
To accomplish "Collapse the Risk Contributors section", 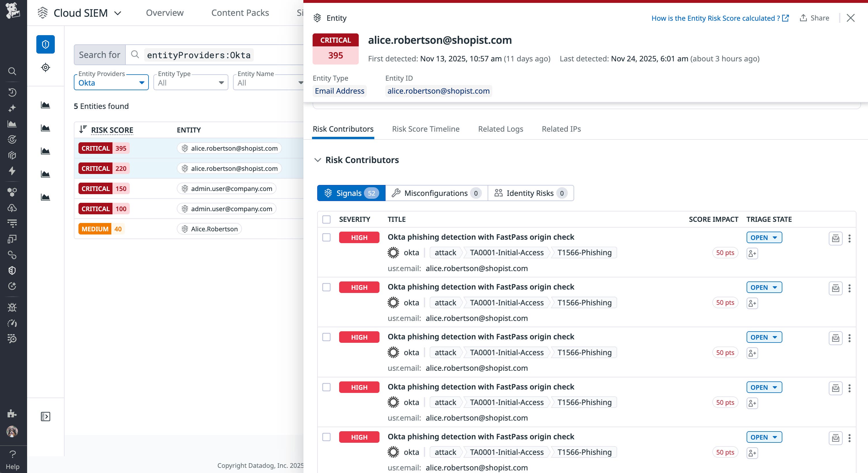I will pyautogui.click(x=318, y=160).
